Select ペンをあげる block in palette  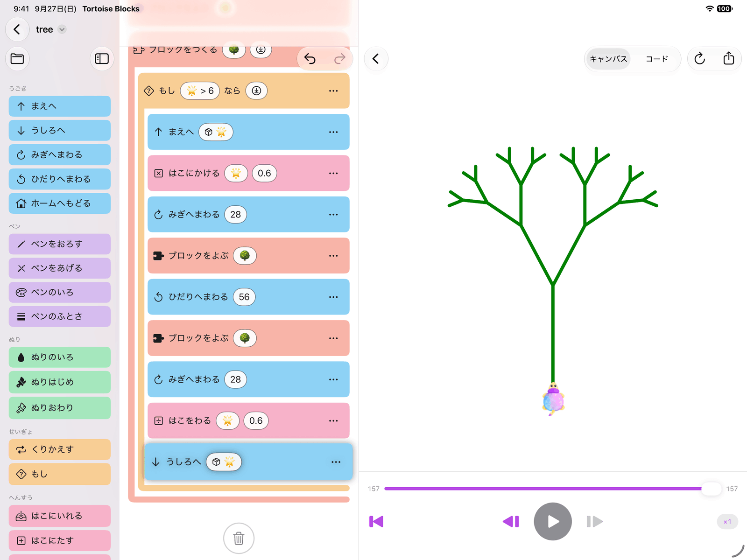[x=60, y=268]
